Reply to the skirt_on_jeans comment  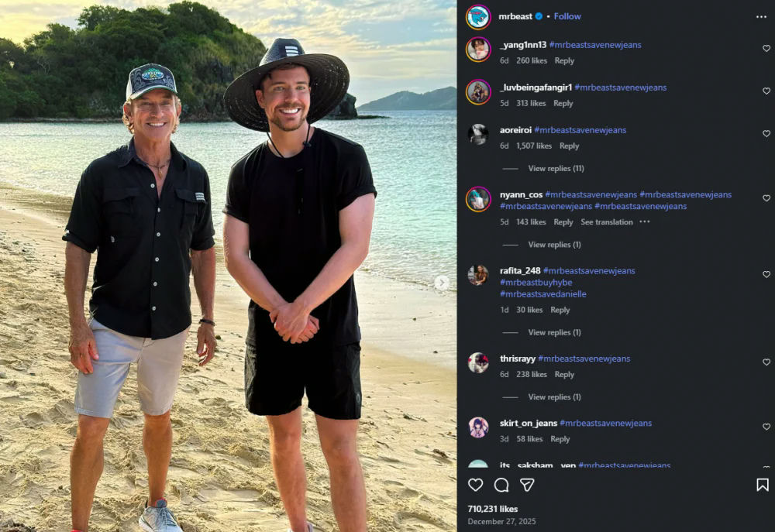pos(560,439)
